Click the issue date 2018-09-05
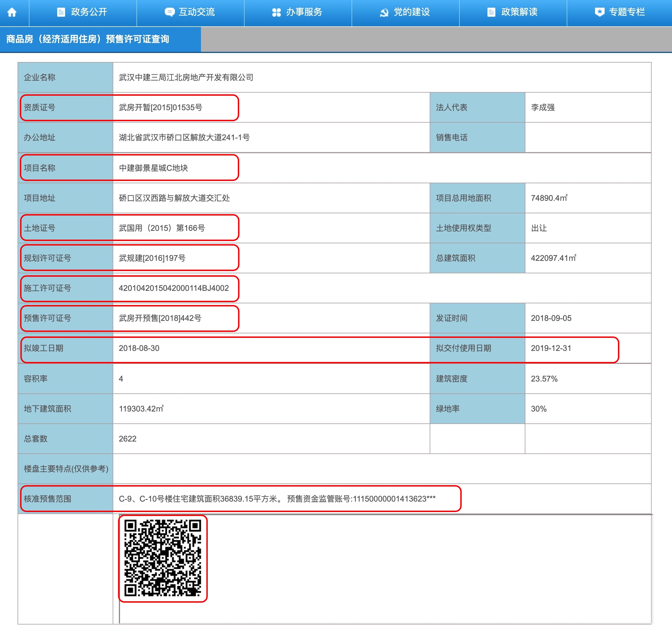The image size is (672, 631). click(x=551, y=318)
